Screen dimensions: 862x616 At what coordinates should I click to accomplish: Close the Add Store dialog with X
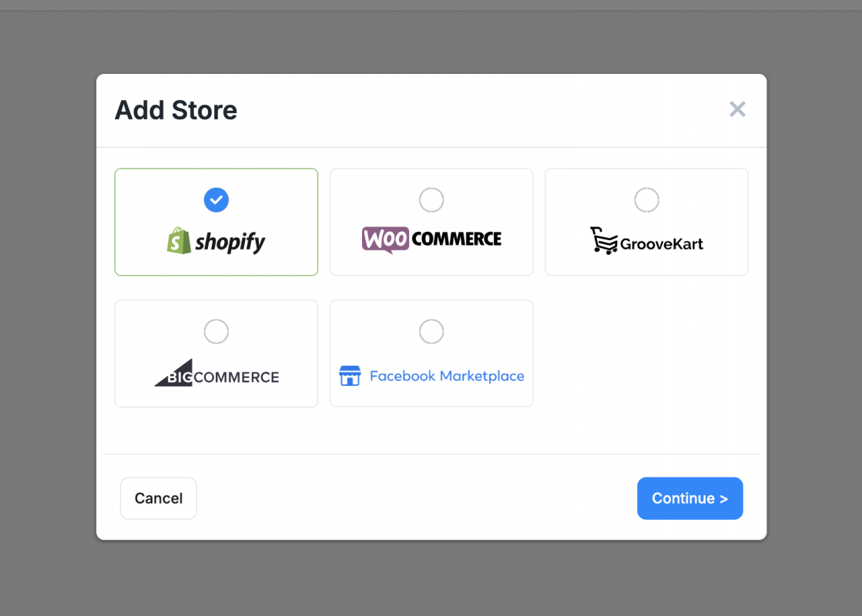pos(737,109)
